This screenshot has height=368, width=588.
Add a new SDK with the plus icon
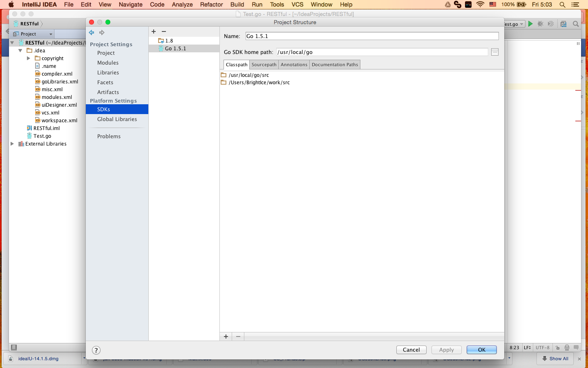point(154,31)
